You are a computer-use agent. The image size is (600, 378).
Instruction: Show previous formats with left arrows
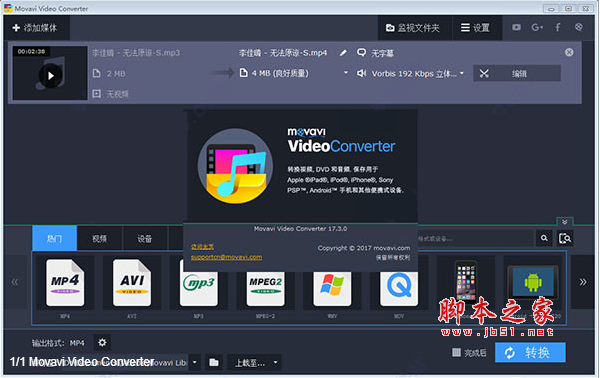coord(15,282)
